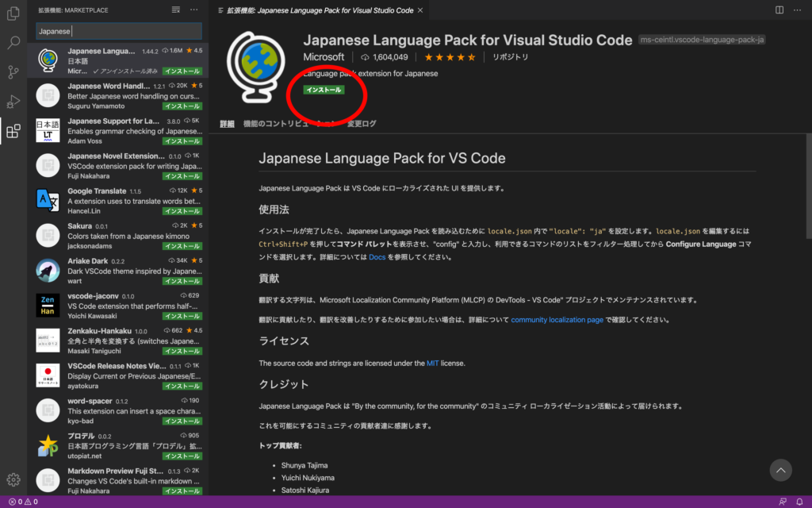Click the Microsoft publisher name
Viewport: 812px width, 508px height.
click(324, 57)
